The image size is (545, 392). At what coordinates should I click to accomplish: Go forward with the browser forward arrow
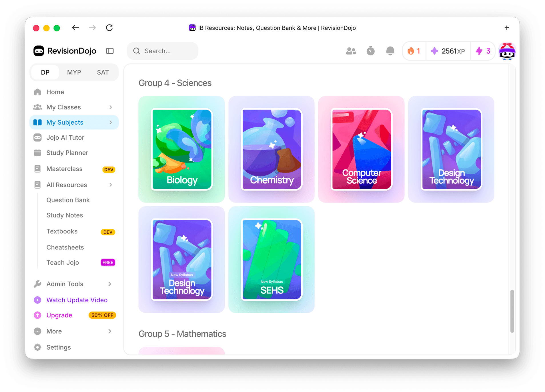92,28
